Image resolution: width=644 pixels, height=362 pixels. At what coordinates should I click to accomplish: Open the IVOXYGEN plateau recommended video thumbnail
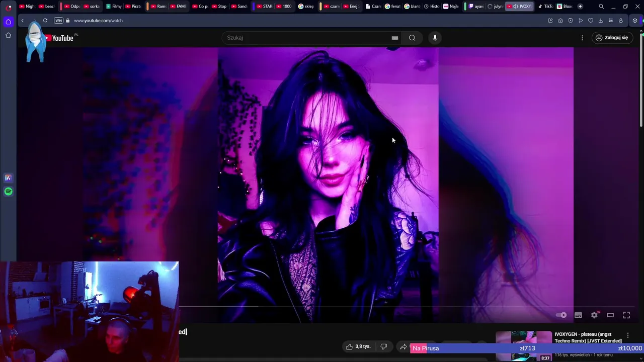[x=524, y=346]
